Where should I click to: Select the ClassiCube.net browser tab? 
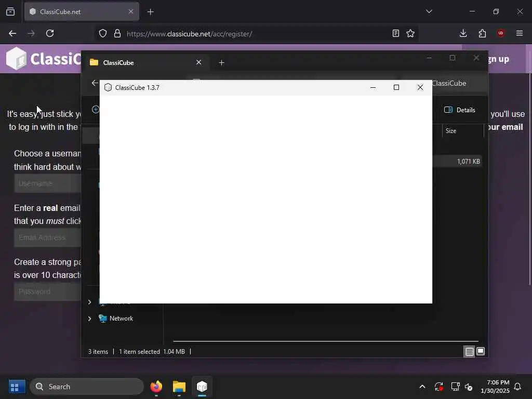(82, 12)
